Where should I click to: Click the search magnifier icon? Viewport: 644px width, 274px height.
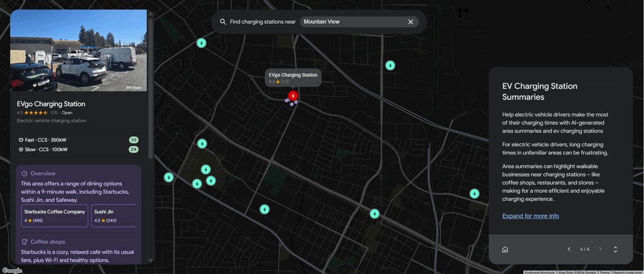tap(223, 22)
